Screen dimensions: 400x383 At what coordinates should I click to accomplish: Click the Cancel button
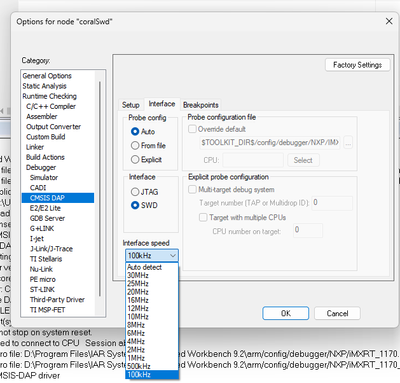337,313
